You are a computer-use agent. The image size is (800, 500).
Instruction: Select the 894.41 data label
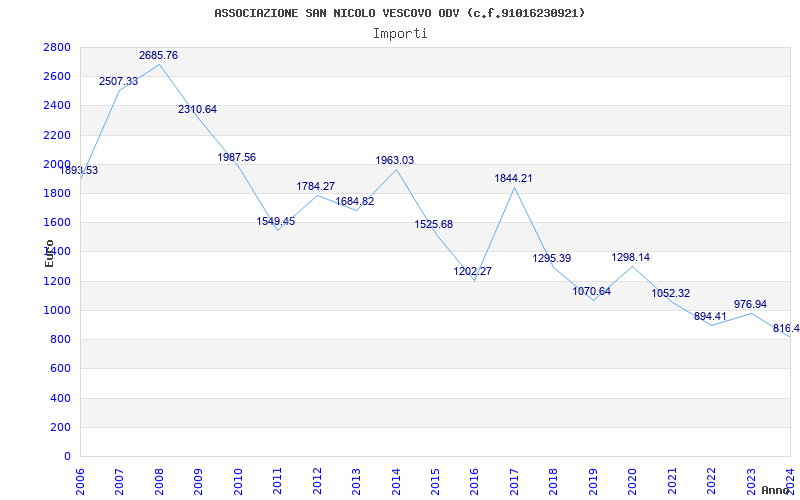[x=710, y=316]
